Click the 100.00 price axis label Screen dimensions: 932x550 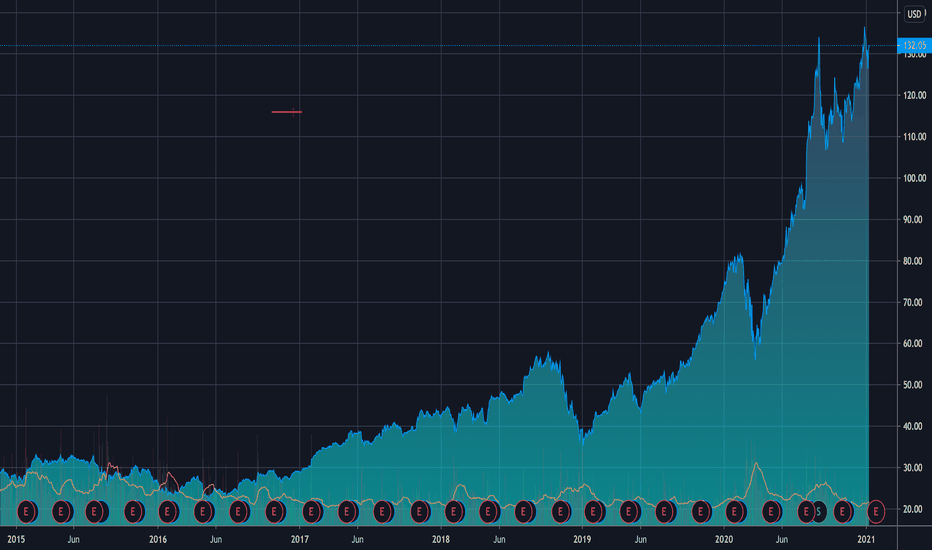pyautogui.click(x=915, y=178)
